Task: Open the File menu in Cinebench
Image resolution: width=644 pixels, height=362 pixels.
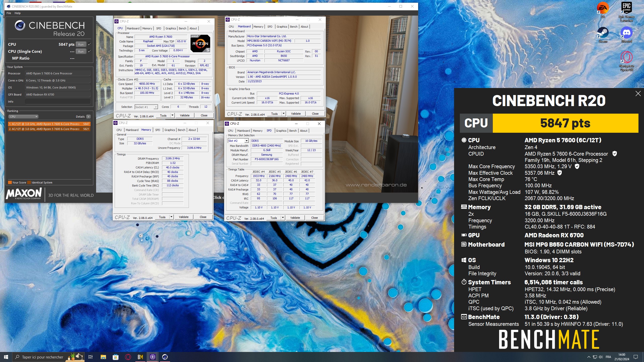Action: pyautogui.click(x=9, y=13)
